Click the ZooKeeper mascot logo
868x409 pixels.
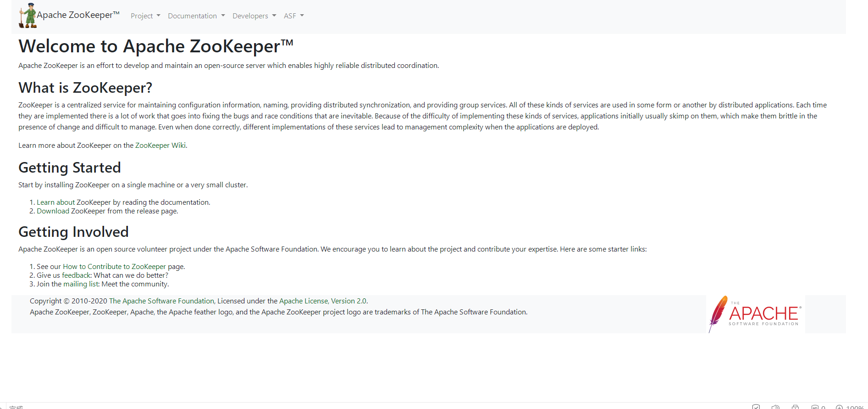(28, 16)
